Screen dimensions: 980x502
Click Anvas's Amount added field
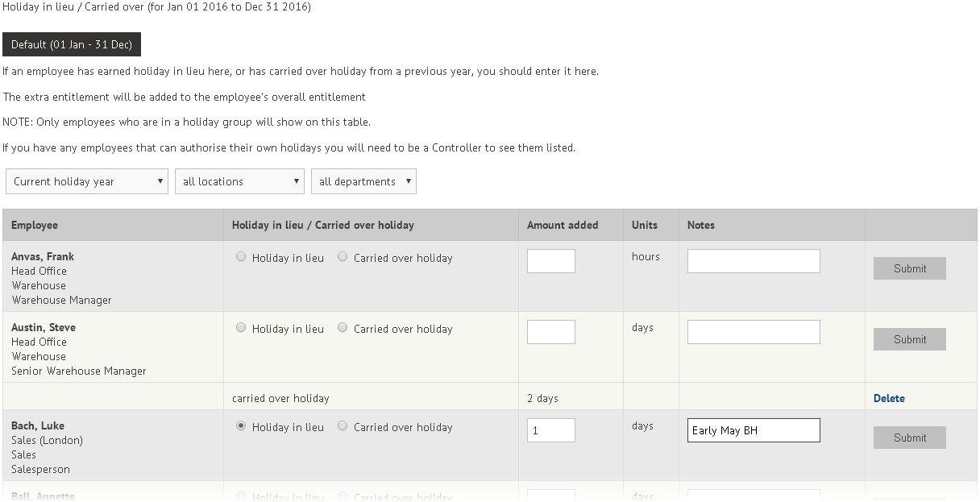(550, 260)
